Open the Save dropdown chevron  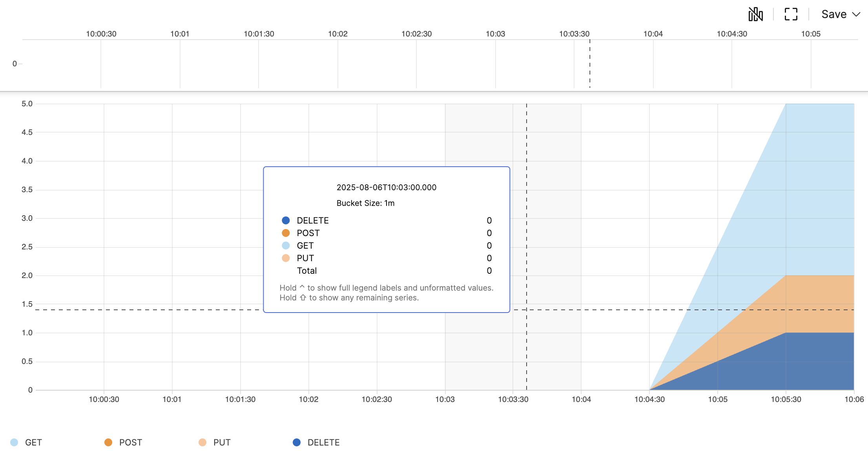pos(857,14)
